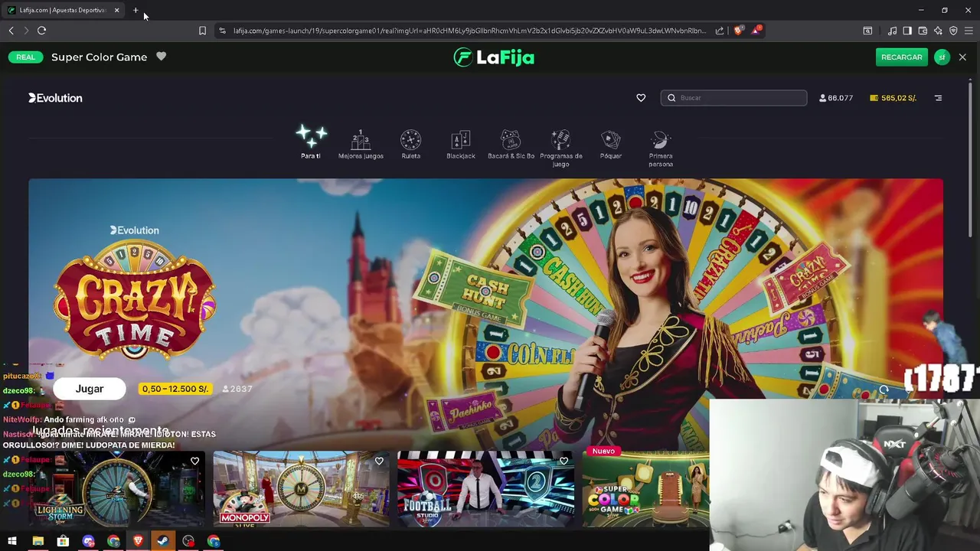
Task: Click the 0,50 – 12.500 S/. bet range label
Action: click(x=175, y=389)
